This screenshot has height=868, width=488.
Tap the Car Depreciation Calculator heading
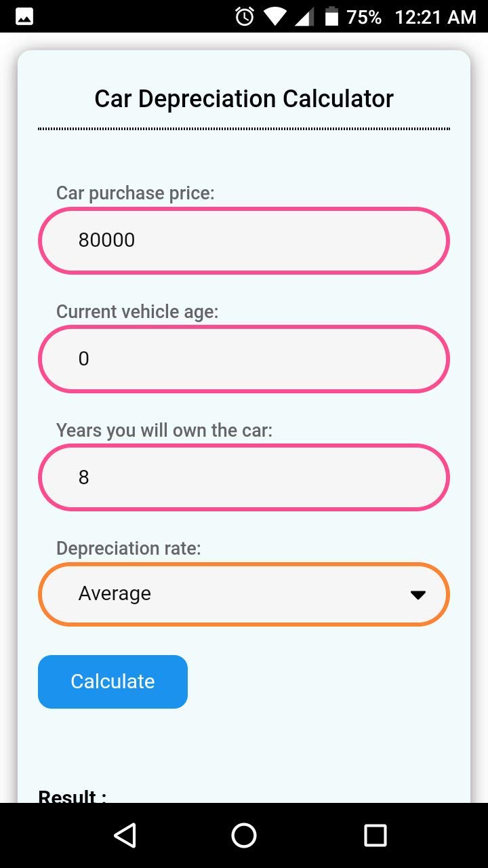point(244,99)
